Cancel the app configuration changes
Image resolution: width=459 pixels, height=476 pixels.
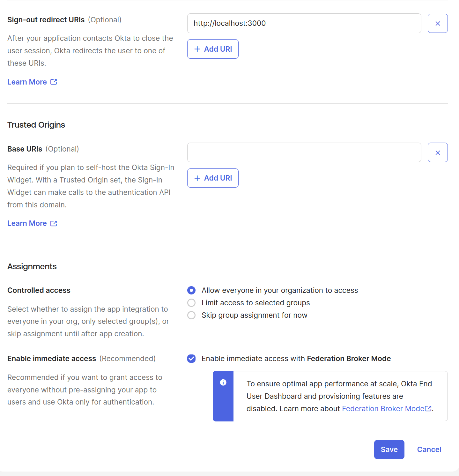click(x=429, y=449)
